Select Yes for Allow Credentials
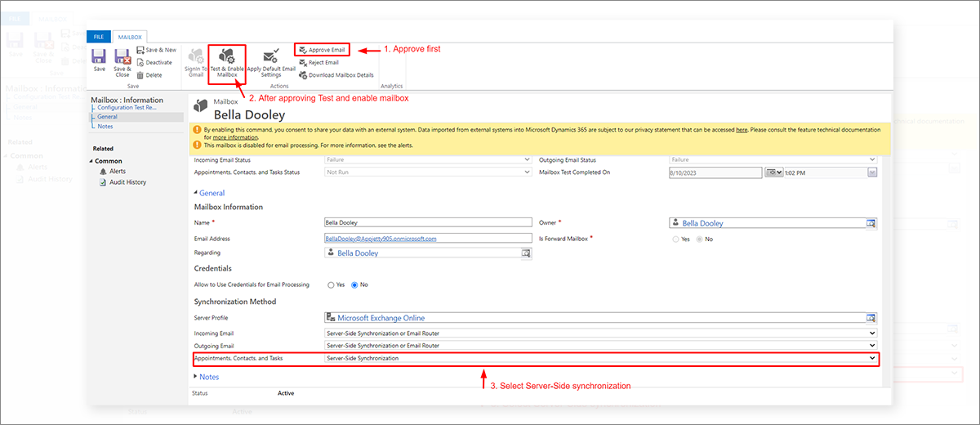The width and height of the screenshot is (980, 425). [331, 285]
